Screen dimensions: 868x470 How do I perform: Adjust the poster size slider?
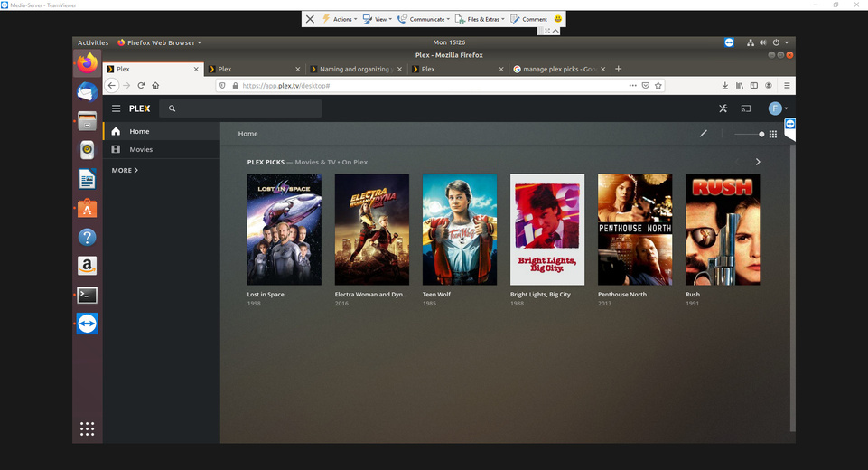tap(749, 134)
